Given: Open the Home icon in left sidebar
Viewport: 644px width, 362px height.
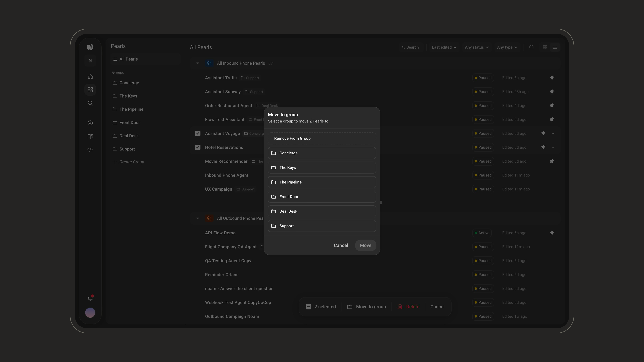Looking at the screenshot, I should pos(90,76).
